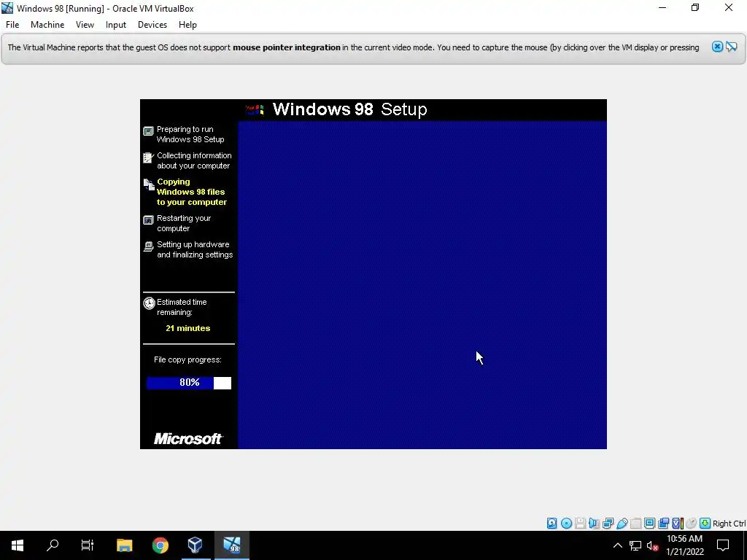Viewport: 747px width, 560px height.
Task: Click the Preparing to run Setup step icon
Action: tap(149, 131)
